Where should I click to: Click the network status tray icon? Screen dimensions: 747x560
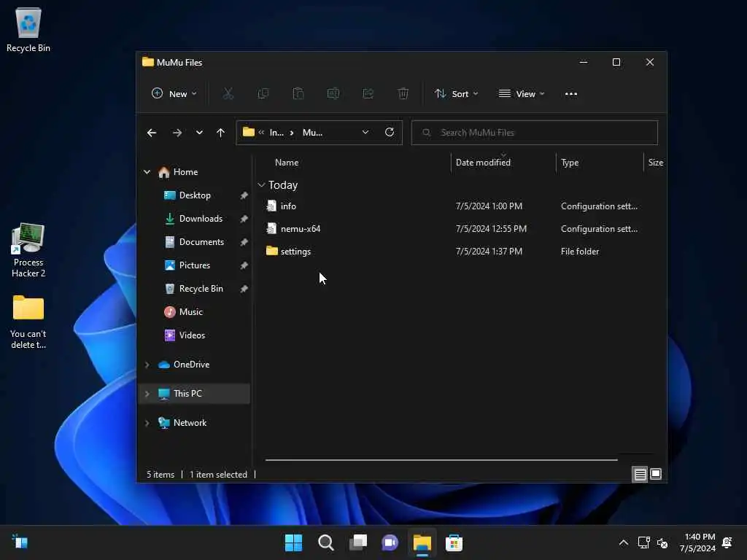[643, 542]
